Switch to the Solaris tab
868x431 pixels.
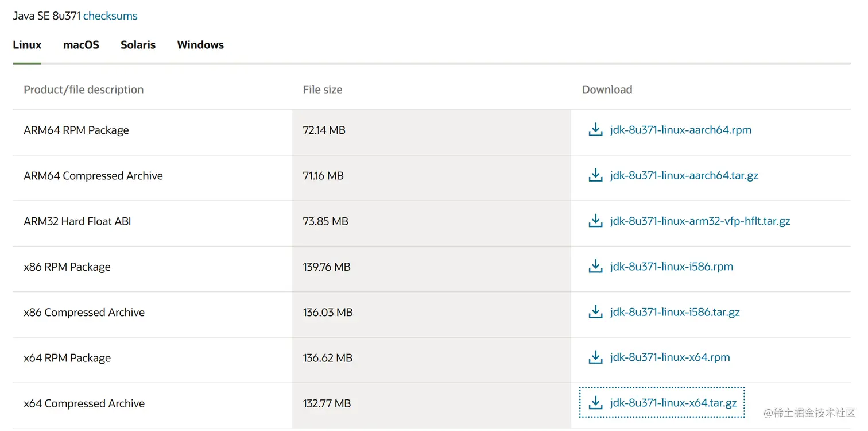pos(138,45)
